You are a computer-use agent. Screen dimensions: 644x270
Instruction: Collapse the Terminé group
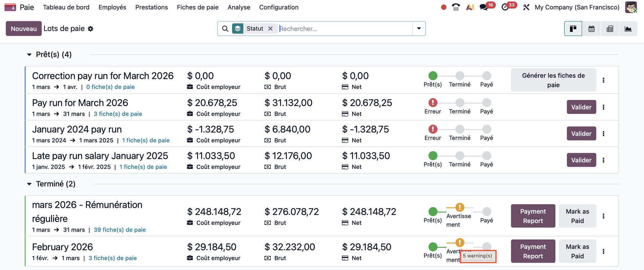pyautogui.click(x=29, y=184)
